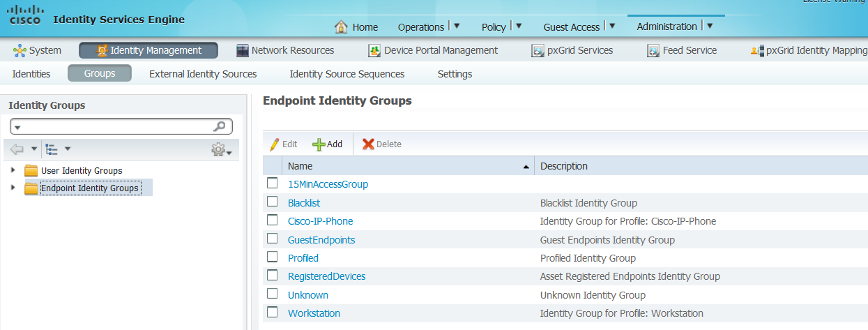This screenshot has width=868, height=330.
Task: Click the pxGrid Identity Mapping icon
Action: (757, 50)
